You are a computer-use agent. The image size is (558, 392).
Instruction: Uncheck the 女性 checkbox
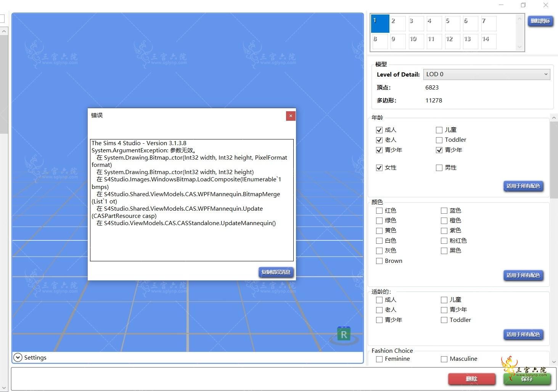tap(379, 168)
